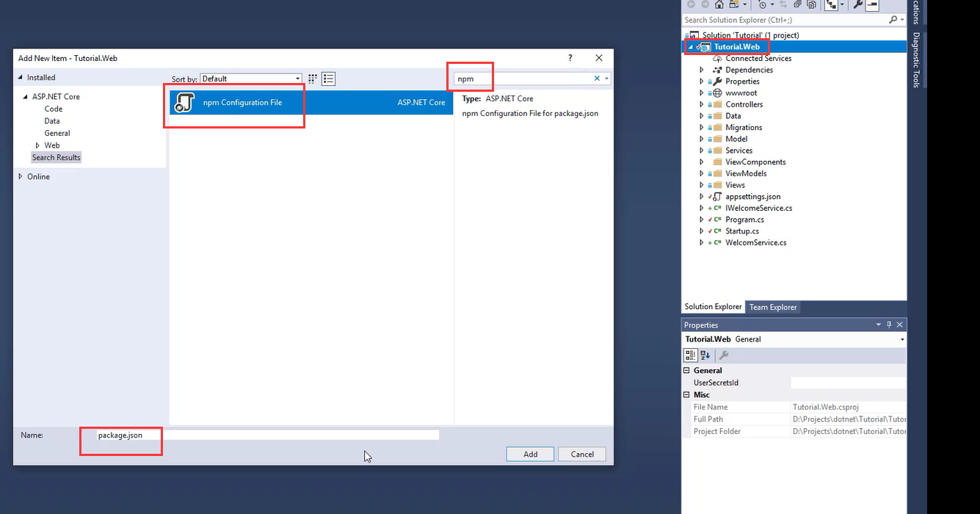The height and width of the screenshot is (514, 980).
Task: Expand the wwwroot folder arrow
Action: [x=702, y=93]
